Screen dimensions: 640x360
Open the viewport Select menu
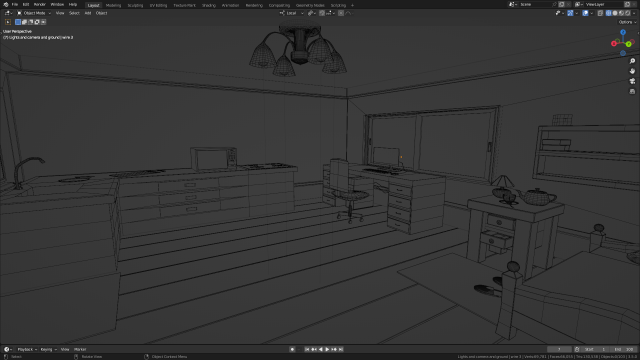(74, 13)
